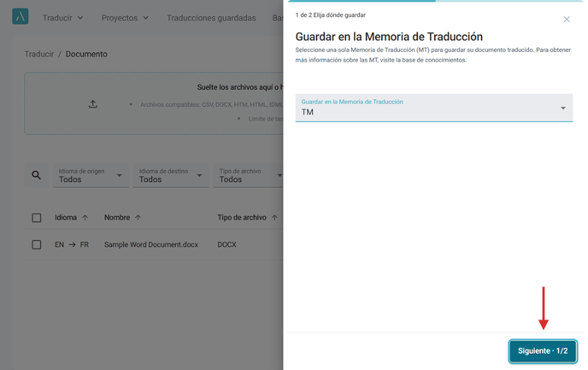Open the Proyectos menu
Screen dimensions: 588x370
coord(125,18)
